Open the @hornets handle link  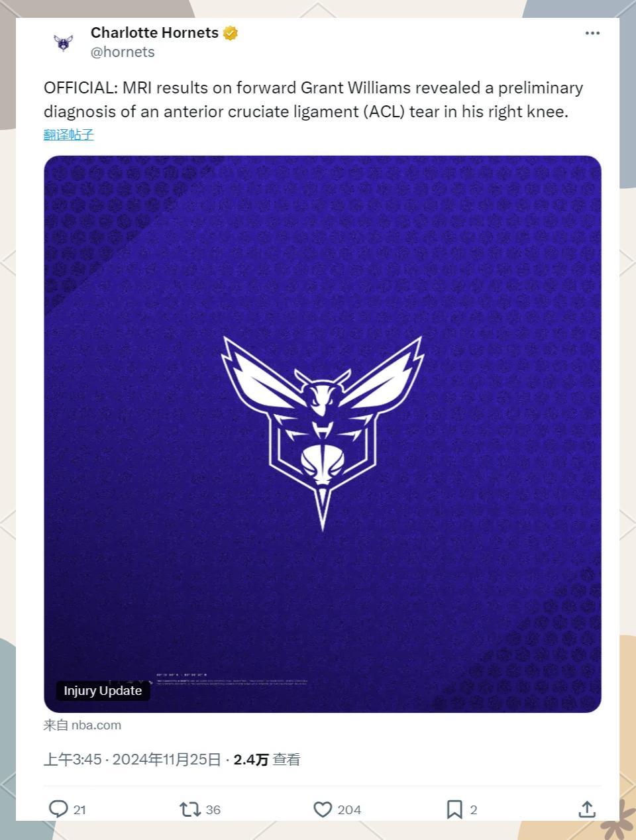[x=123, y=52]
